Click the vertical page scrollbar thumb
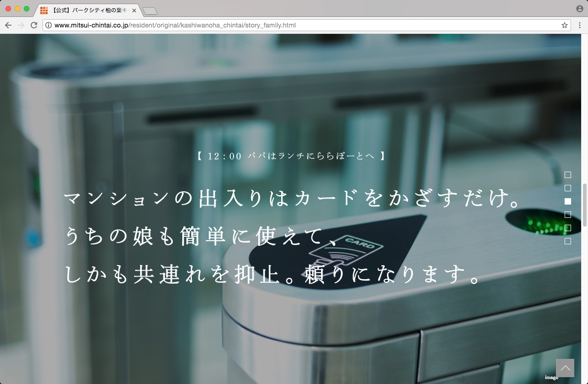 pos(584,205)
